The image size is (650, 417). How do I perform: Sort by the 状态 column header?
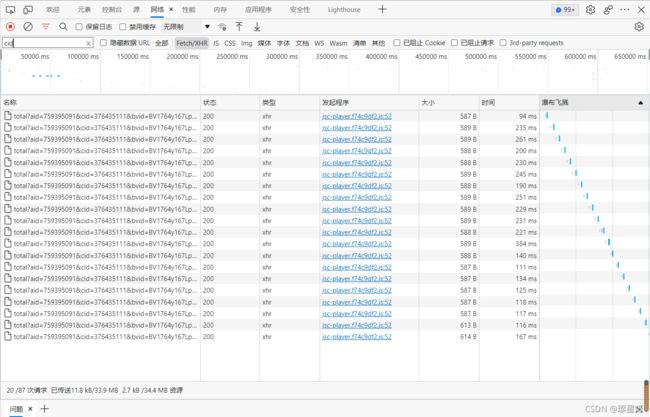point(230,102)
